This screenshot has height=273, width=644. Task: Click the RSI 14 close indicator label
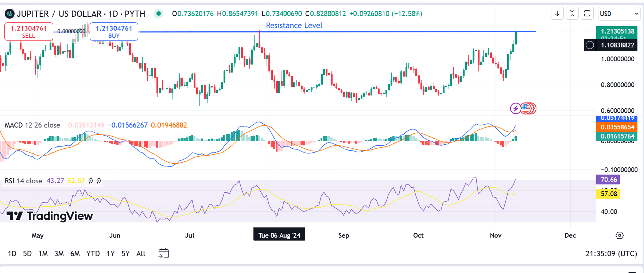23,181
